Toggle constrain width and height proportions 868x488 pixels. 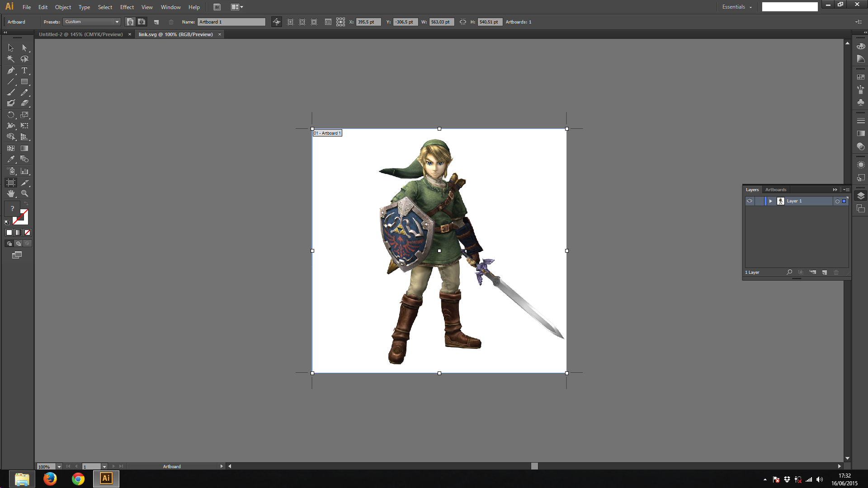click(x=462, y=22)
